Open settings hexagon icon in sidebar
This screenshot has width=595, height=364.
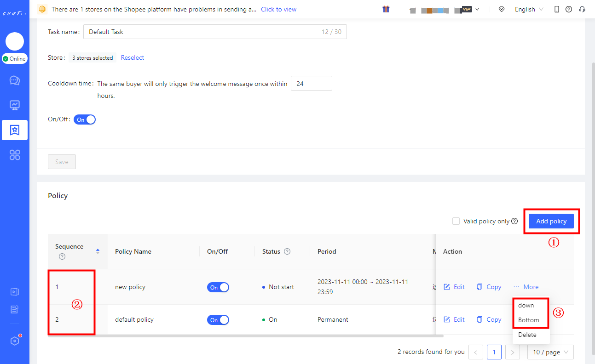(15, 341)
